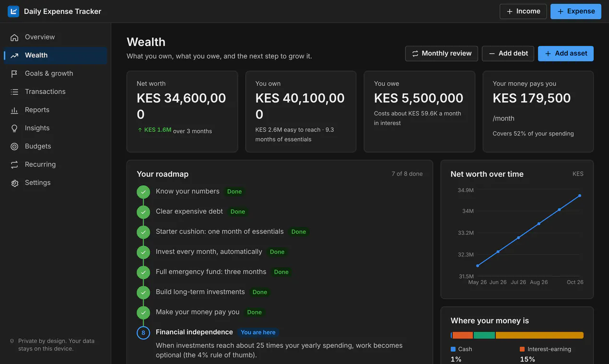This screenshot has width=609, height=364.
Task: Click the blue Cash segment of allocation bar
Action: (451, 335)
